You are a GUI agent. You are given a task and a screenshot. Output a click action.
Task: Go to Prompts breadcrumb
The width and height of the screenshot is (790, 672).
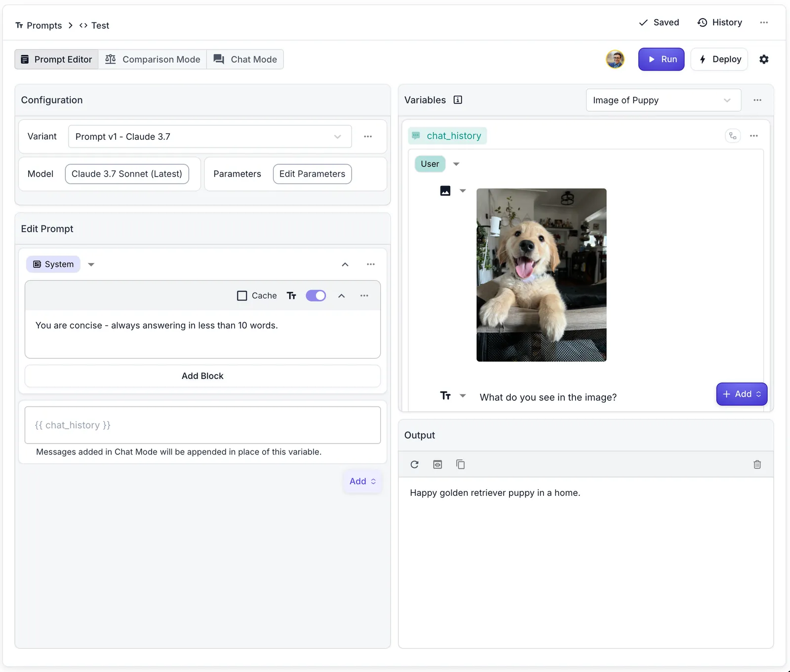click(39, 26)
